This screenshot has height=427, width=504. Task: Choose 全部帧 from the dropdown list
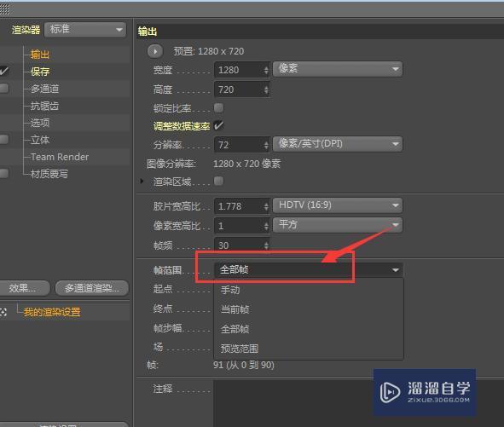click(309, 329)
